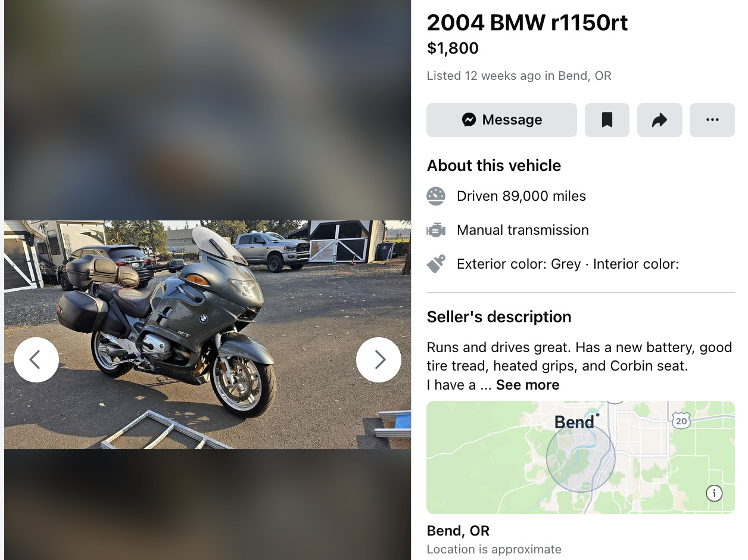Expand description with See more
The height and width of the screenshot is (560, 748).
point(528,385)
